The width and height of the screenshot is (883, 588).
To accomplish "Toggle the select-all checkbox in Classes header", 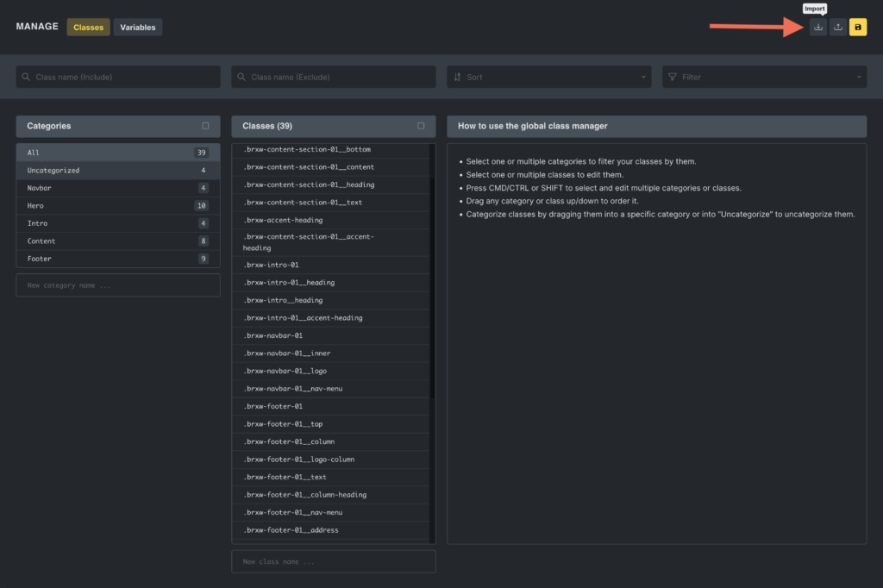I will [x=421, y=126].
